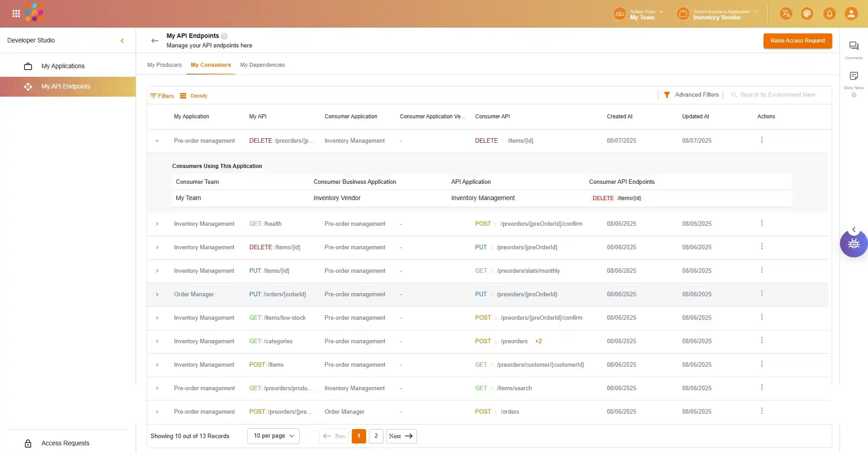
Task: Open Sticky Notes panel icon
Action: (x=854, y=76)
